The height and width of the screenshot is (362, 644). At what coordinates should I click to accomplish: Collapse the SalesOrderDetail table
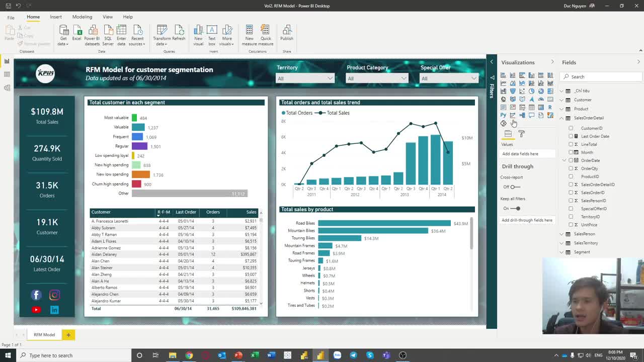(562, 118)
